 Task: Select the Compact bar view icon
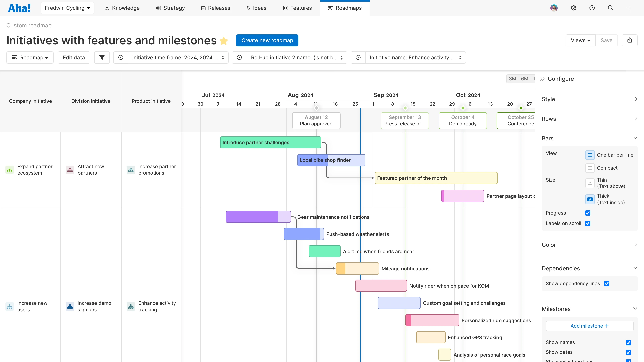pyautogui.click(x=590, y=168)
